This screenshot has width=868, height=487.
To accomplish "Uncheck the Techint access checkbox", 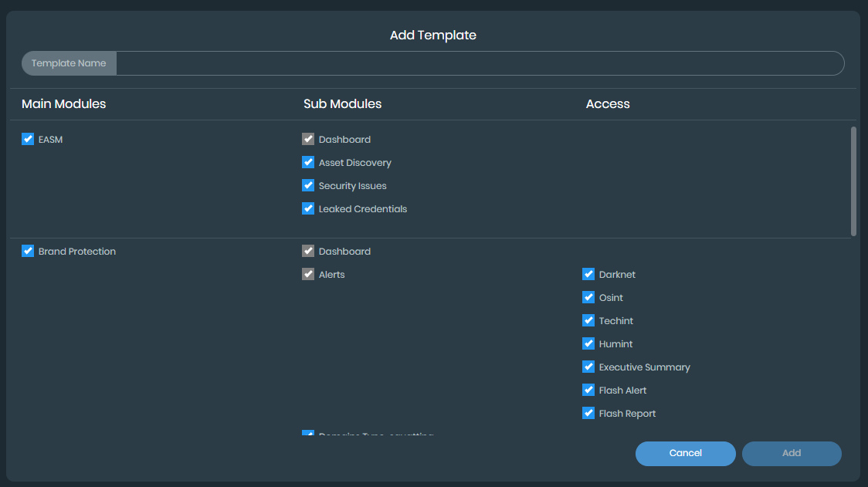I will (588, 321).
